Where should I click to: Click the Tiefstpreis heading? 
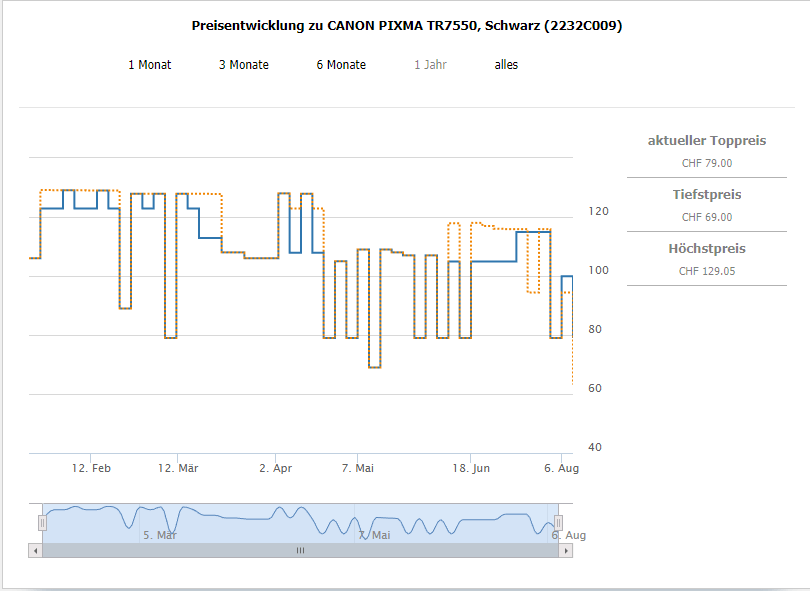706,195
